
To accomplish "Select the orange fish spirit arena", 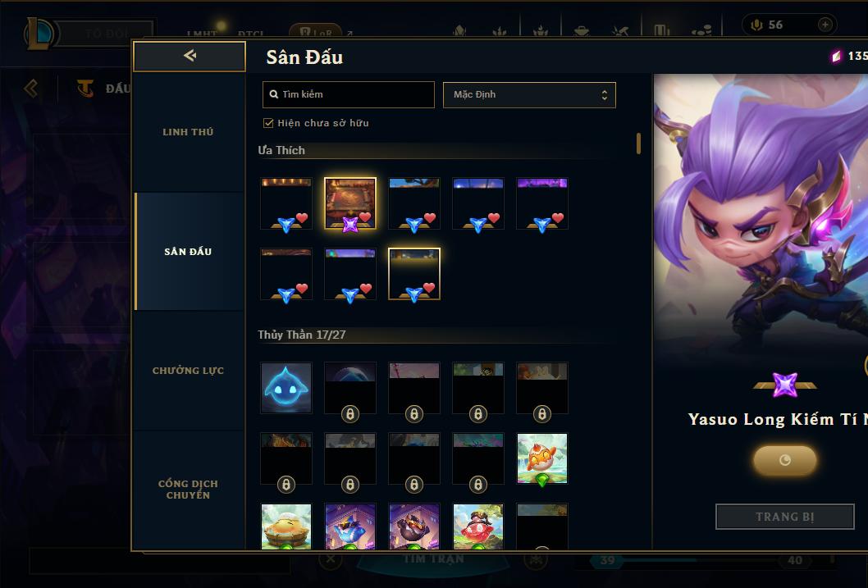I will point(542,458).
